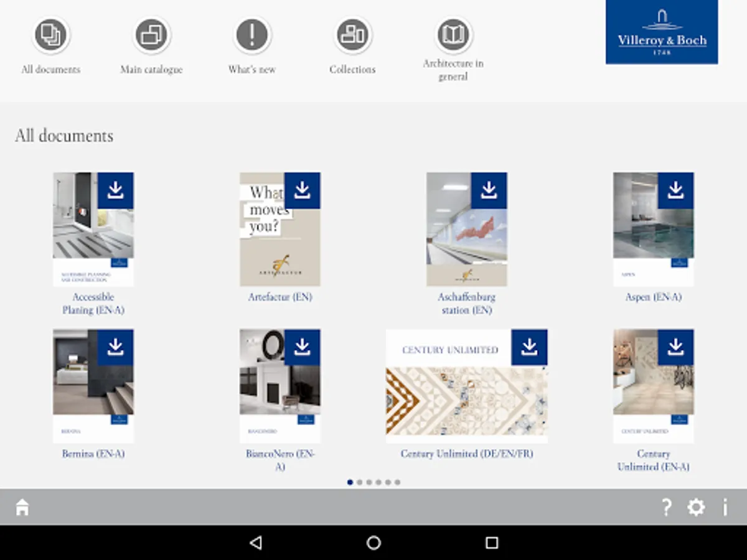The image size is (747, 560).
Task: Tap the Android back navigation button
Action: (255, 543)
